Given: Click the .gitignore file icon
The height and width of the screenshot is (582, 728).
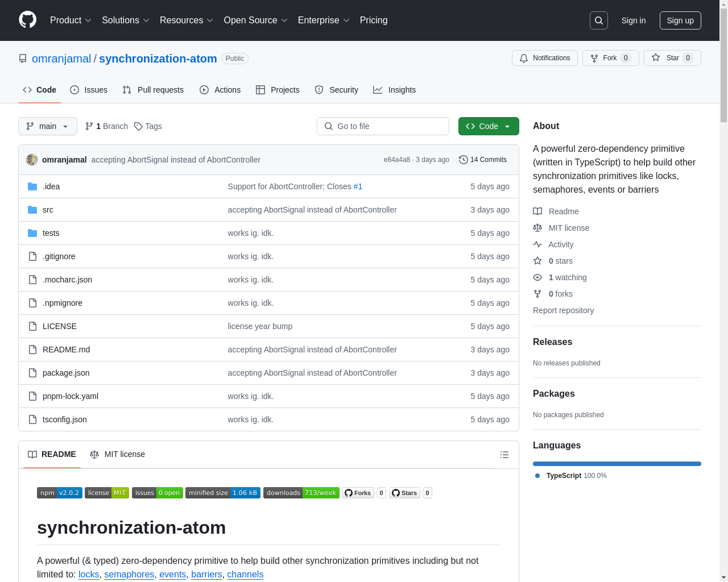Looking at the screenshot, I should [32, 256].
